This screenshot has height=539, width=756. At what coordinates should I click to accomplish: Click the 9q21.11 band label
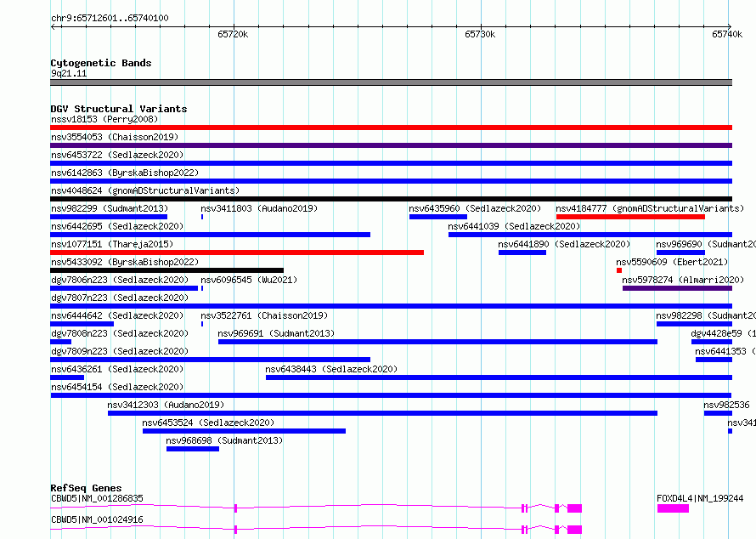69,73
